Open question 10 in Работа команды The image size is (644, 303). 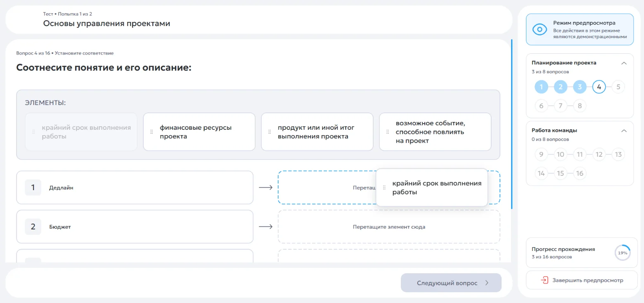click(561, 155)
